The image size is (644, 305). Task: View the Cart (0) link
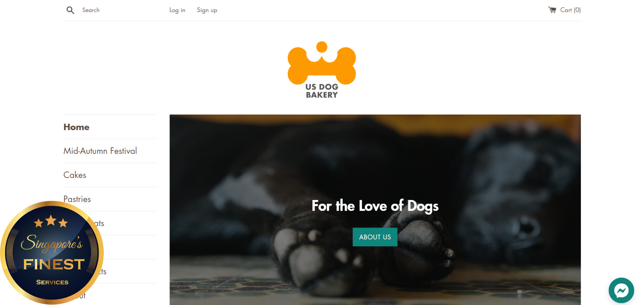pos(570,10)
